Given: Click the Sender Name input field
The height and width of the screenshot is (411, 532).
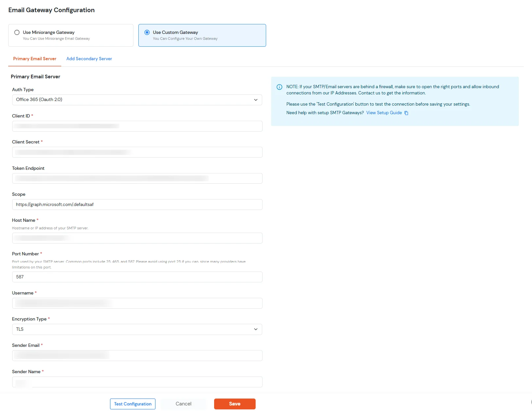Looking at the screenshot, I should [x=137, y=382].
